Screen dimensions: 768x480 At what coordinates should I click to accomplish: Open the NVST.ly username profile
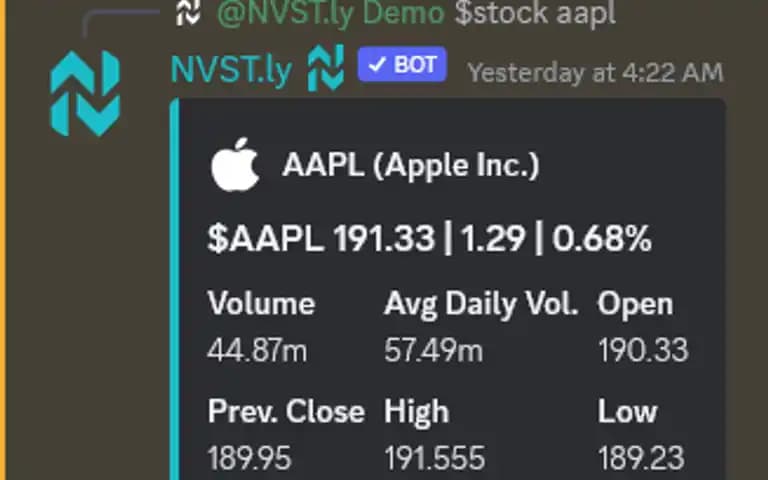point(232,71)
